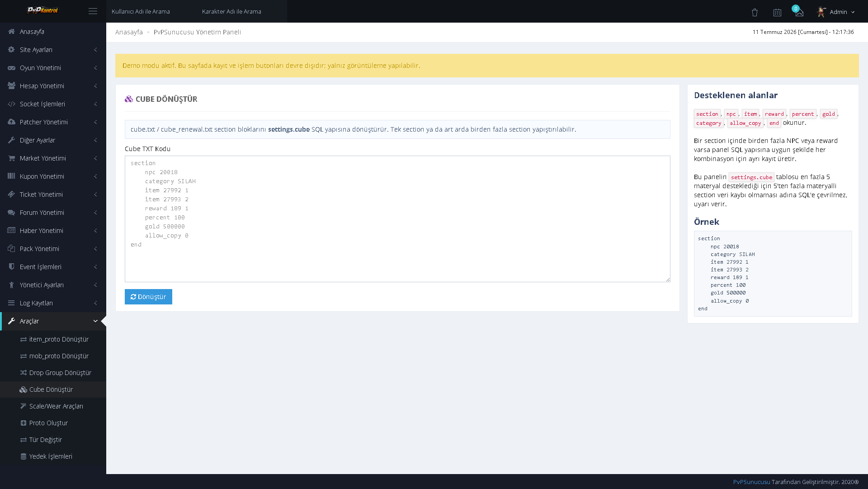Screen dimensions: 868x489
Task: Click the Anasayfa home icon
Action: click(11, 32)
